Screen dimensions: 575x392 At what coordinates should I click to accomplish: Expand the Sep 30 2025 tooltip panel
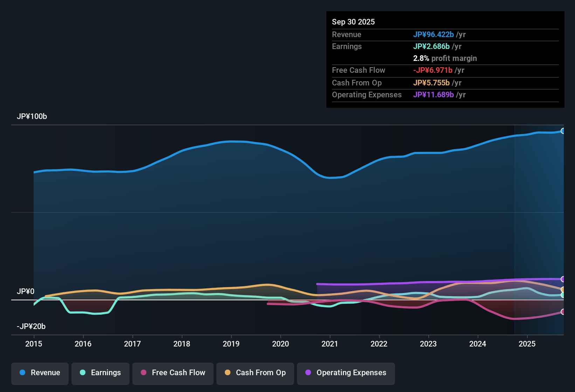coord(353,22)
